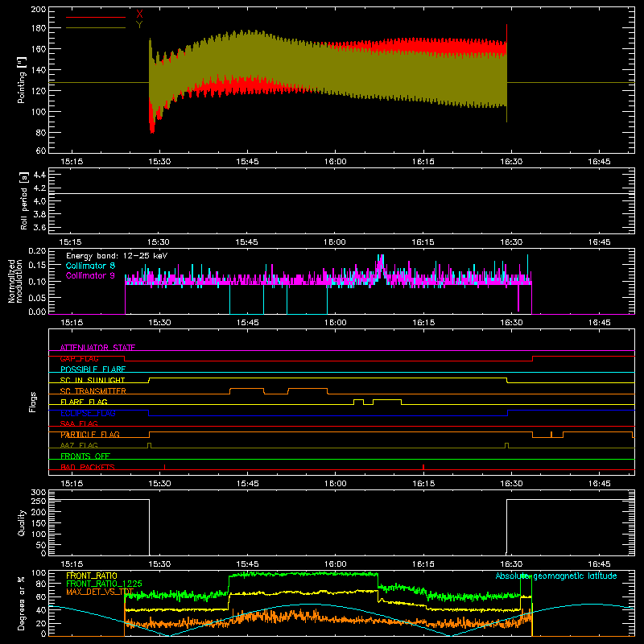Screen dimensions: 644x644
Task: Click the 60 tick on Pointing axis
Action: 41,151
